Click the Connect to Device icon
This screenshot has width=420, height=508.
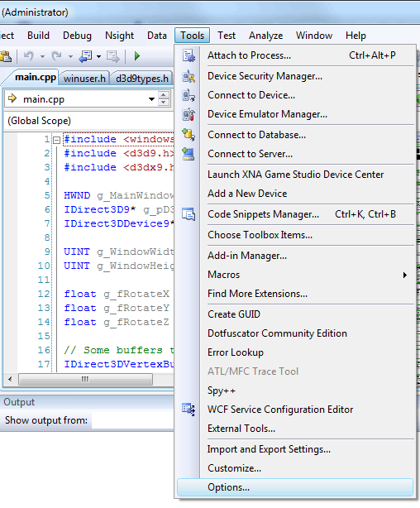(x=189, y=96)
